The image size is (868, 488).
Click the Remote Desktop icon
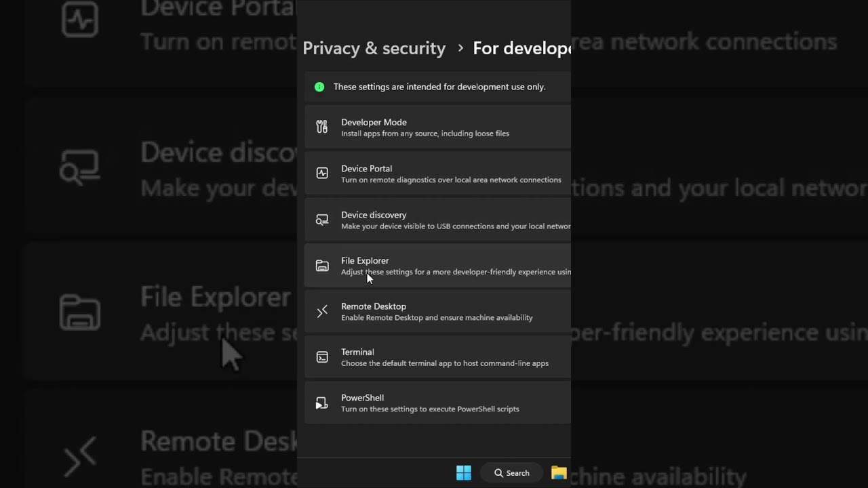click(x=322, y=311)
